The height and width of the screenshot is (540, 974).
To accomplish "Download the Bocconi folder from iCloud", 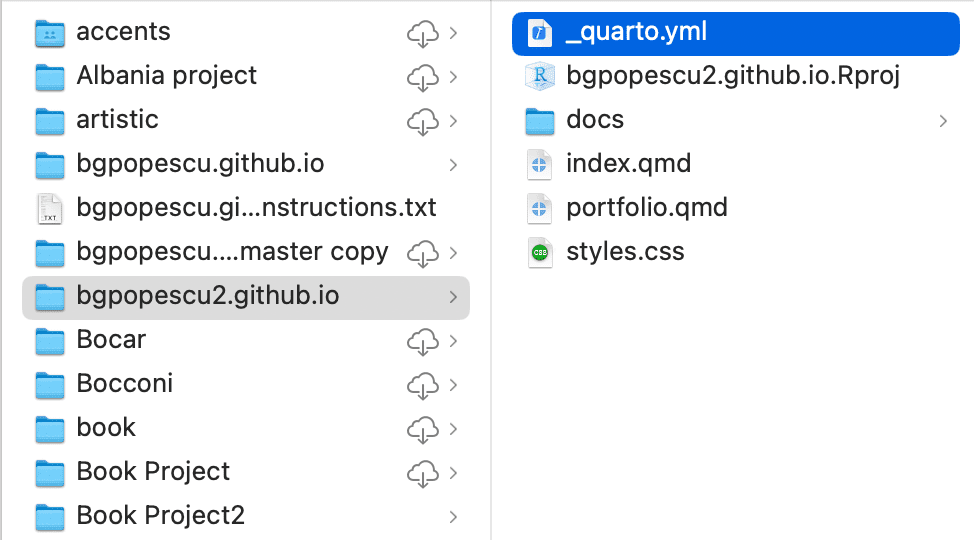I will point(423,384).
